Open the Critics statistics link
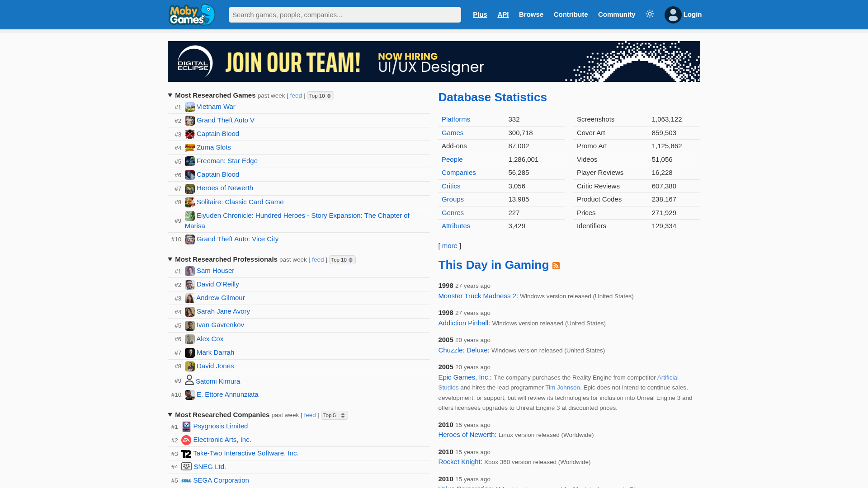The image size is (868, 488). coord(451,186)
